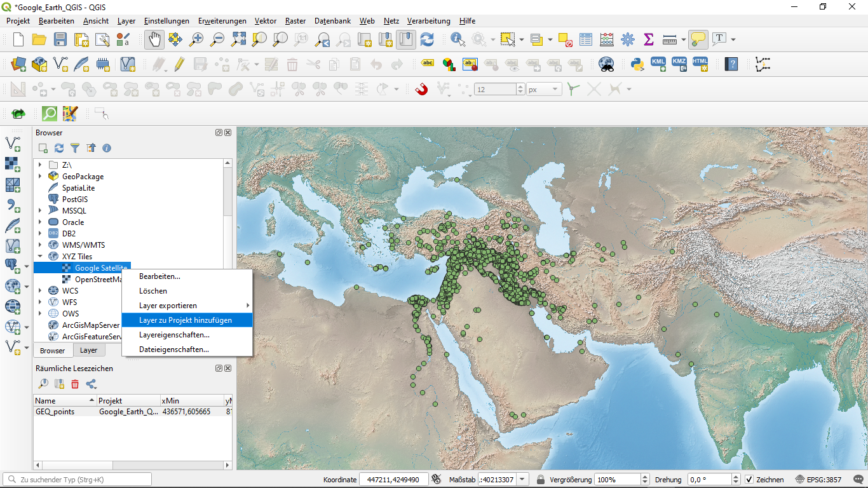
Task: Refresh the Browser panel
Action: (x=59, y=148)
